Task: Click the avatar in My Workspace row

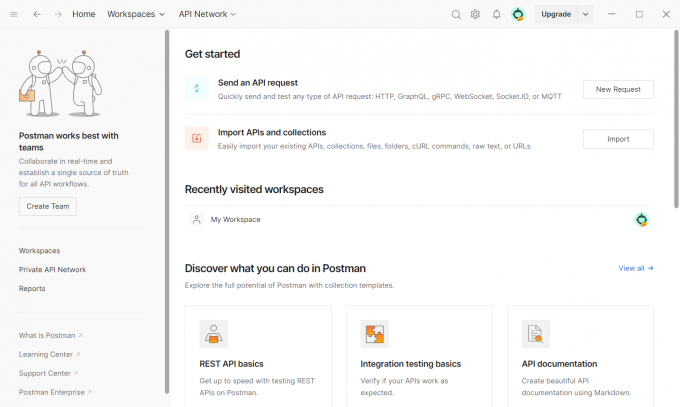Action: (x=641, y=220)
